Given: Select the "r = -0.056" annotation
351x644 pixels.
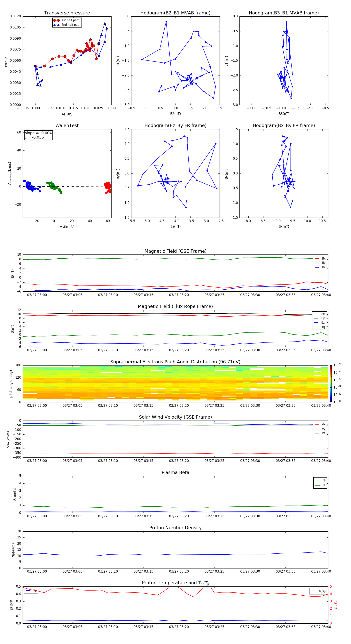Looking at the screenshot, I should tap(35, 137).
